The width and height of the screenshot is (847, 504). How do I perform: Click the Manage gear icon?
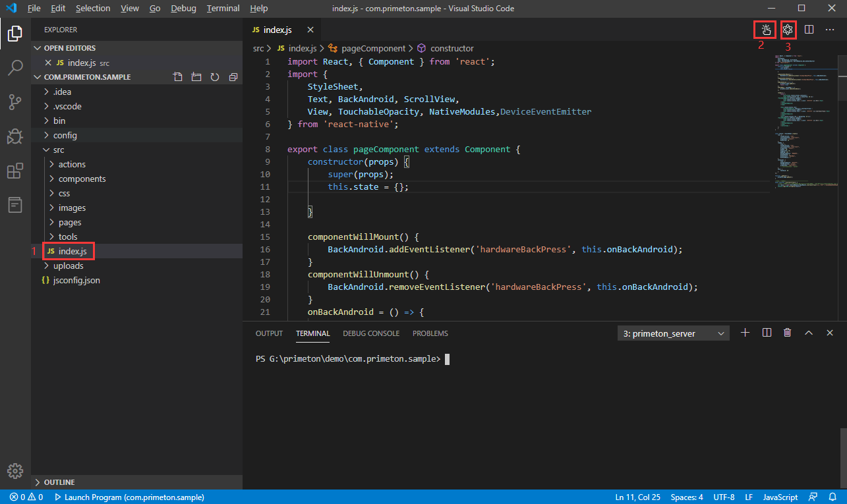click(x=15, y=471)
